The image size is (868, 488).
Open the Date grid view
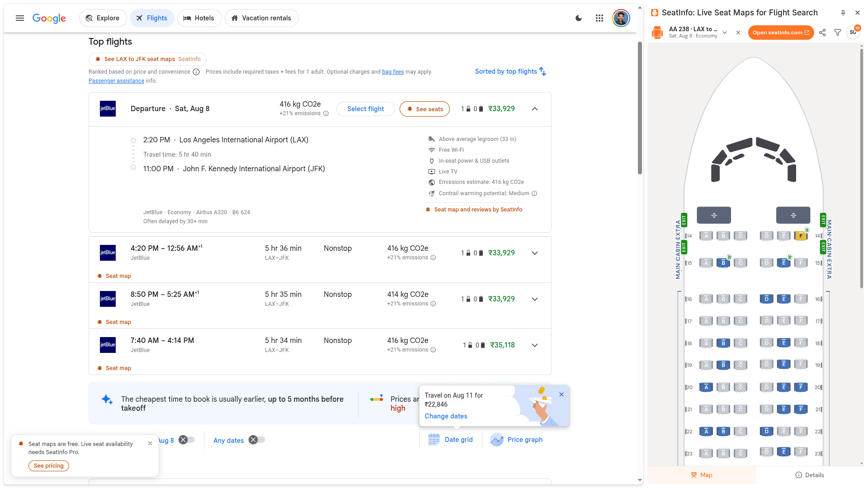click(x=450, y=440)
